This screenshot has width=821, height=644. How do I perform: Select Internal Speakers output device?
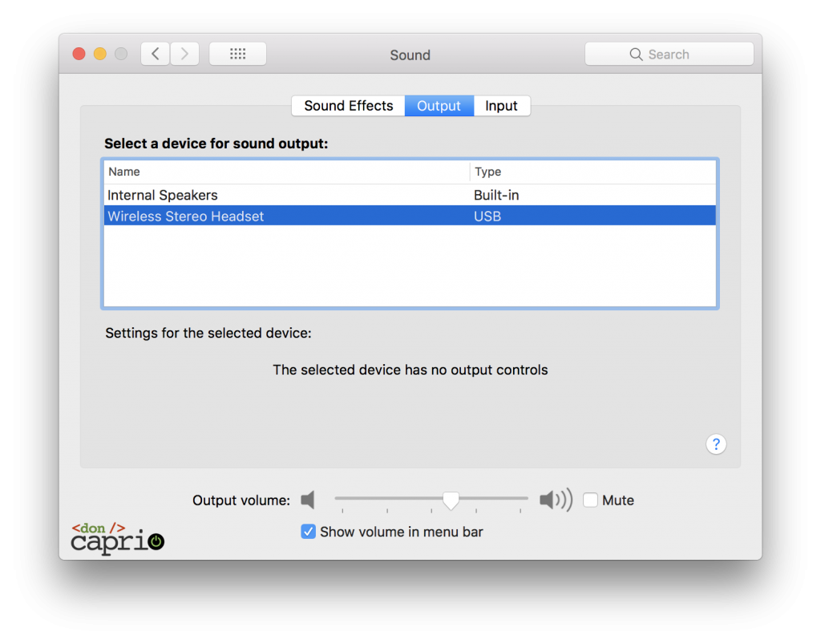click(410, 195)
